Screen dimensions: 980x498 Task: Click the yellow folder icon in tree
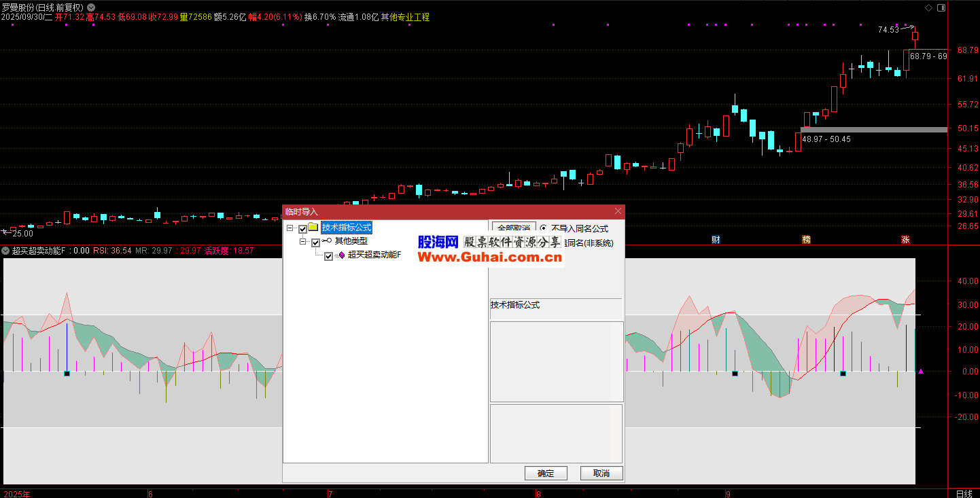[313, 228]
